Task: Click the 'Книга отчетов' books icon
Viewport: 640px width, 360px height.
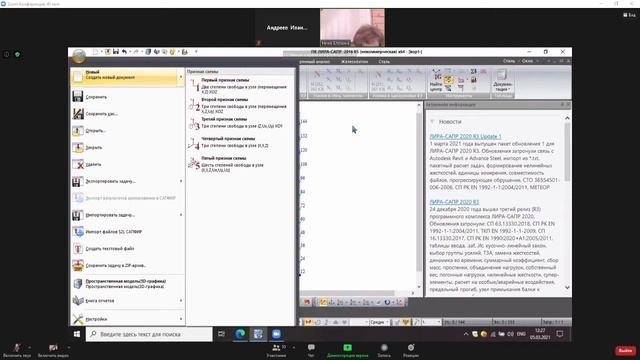Action: click(x=78, y=300)
